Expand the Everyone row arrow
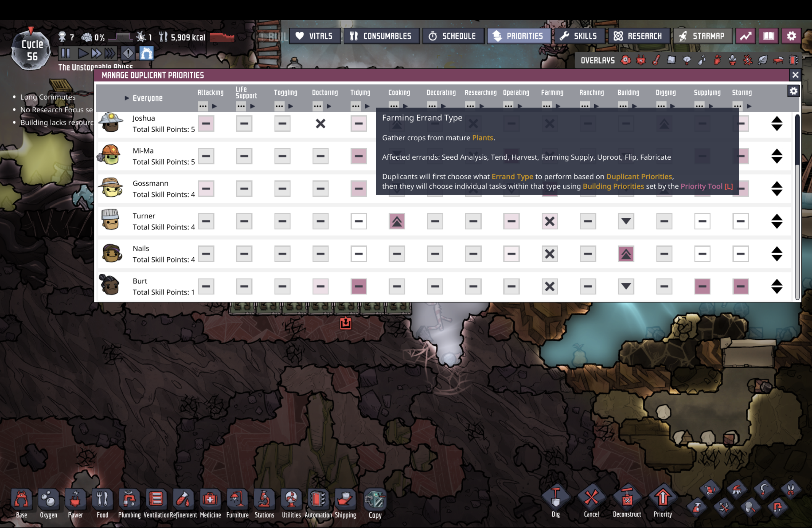 tap(126, 98)
